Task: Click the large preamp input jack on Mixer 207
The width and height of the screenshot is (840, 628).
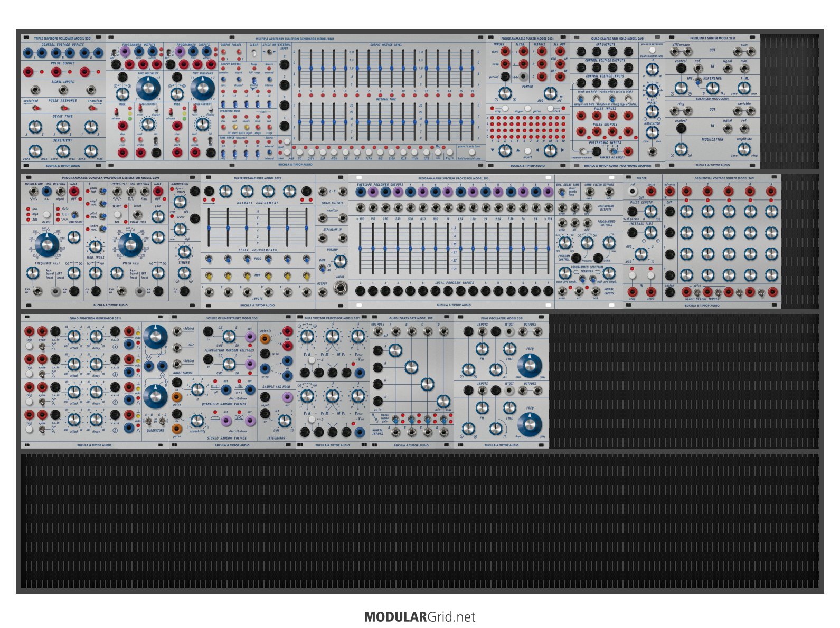Action: coord(341,288)
